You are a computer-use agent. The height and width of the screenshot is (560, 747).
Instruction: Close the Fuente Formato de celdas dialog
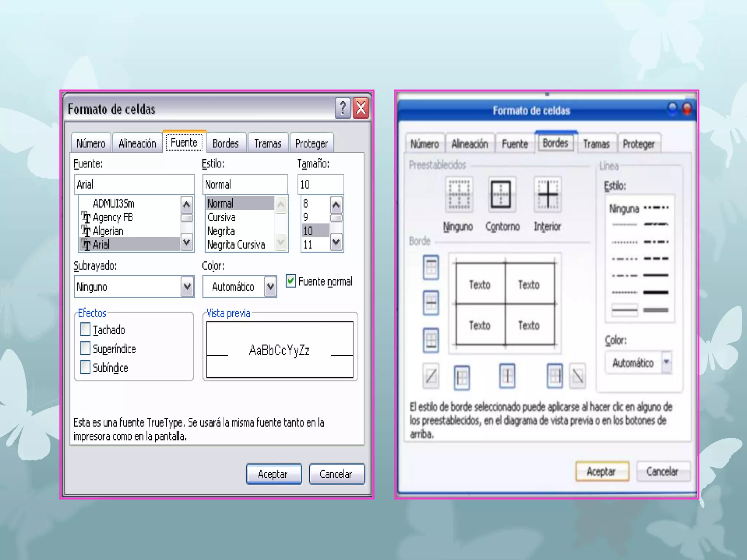[x=361, y=108]
